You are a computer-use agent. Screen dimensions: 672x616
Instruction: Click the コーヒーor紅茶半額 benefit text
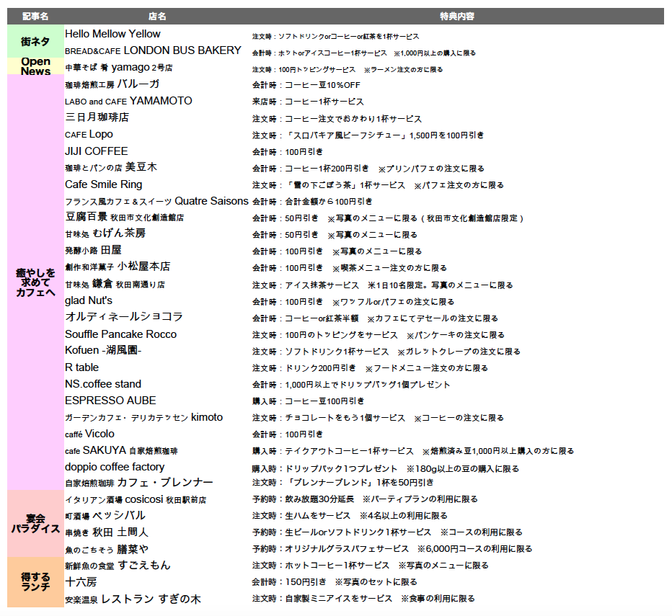tap(322, 318)
